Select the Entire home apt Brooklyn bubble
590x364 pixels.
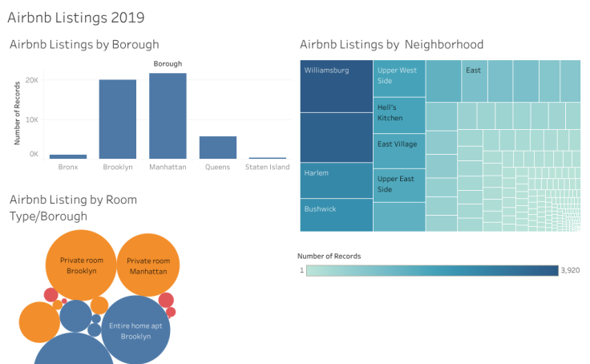[135, 330]
